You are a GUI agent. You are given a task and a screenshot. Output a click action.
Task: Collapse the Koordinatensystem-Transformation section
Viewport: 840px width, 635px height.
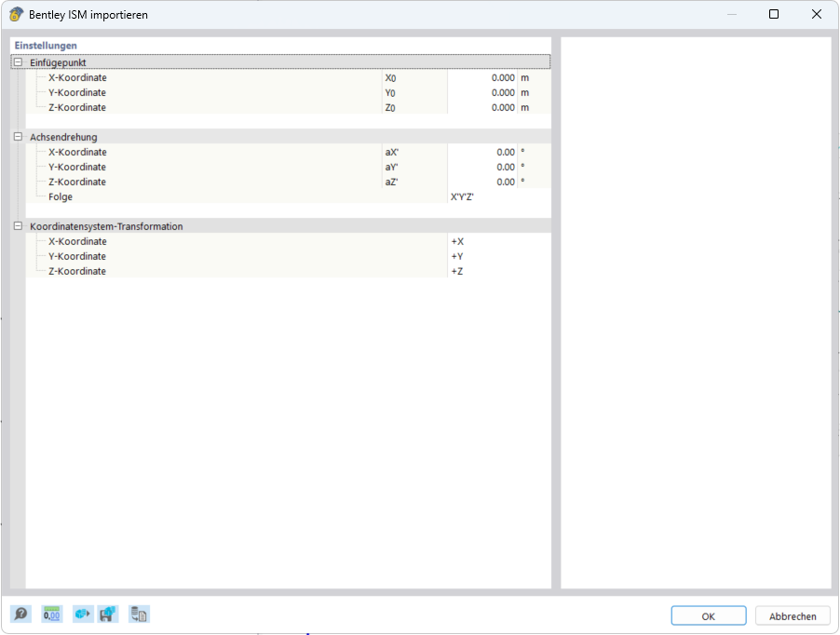pos(18,226)
